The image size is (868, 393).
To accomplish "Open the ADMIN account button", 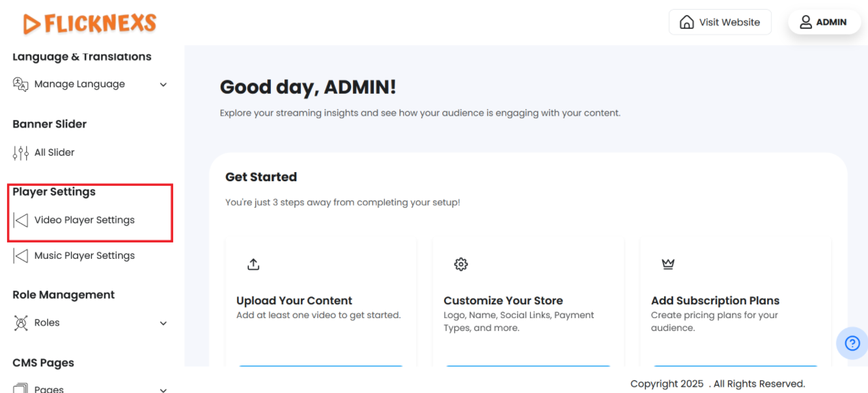I will tap(824, 22).
